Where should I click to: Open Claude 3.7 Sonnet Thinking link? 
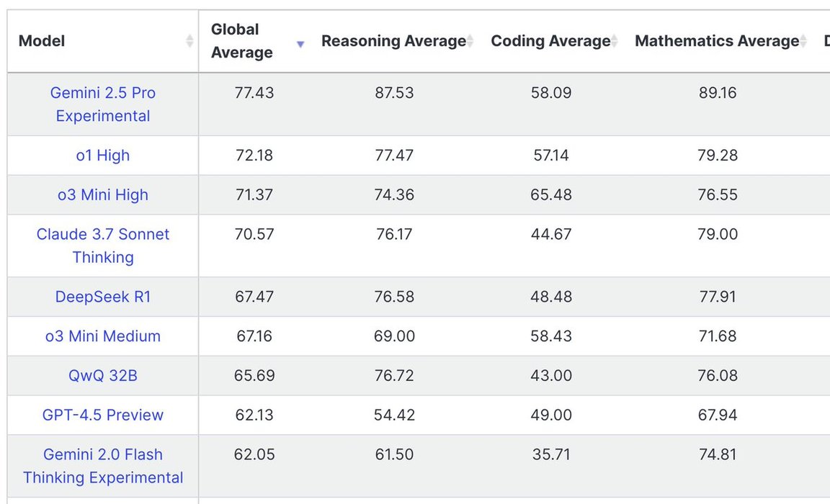point(103,246)
